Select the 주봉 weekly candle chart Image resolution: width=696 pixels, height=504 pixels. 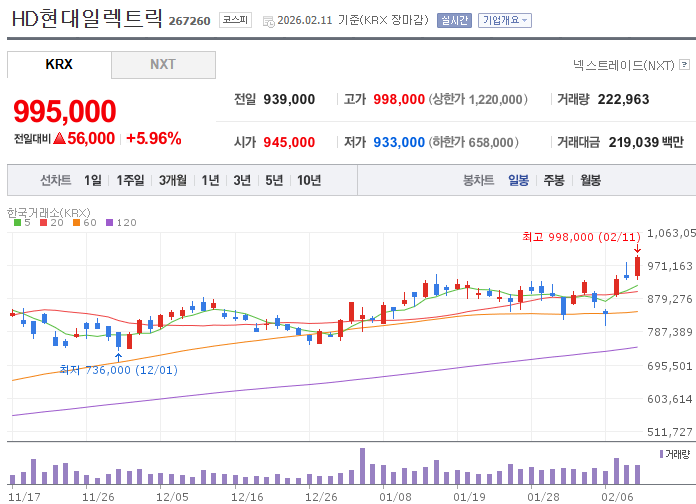click(x=554, y=180)
